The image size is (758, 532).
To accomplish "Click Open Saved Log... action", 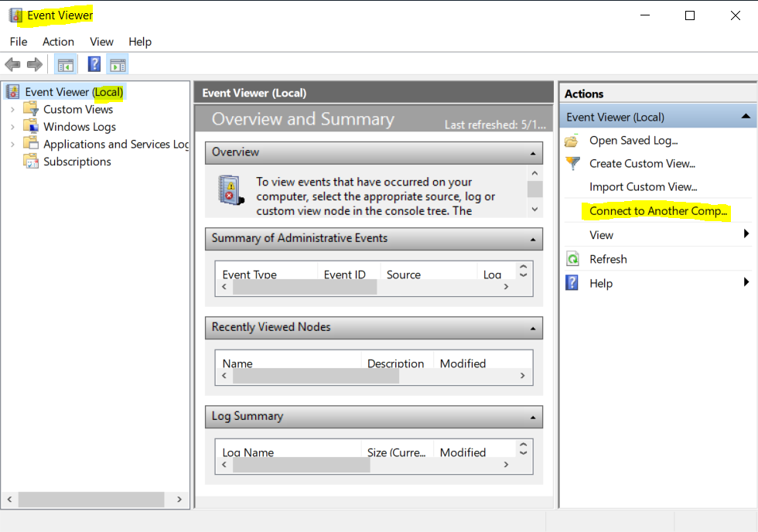I will coord(633,140).
